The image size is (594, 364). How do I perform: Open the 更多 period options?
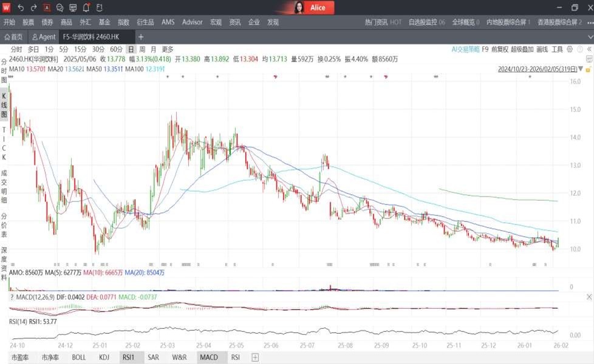coord(168,49)
